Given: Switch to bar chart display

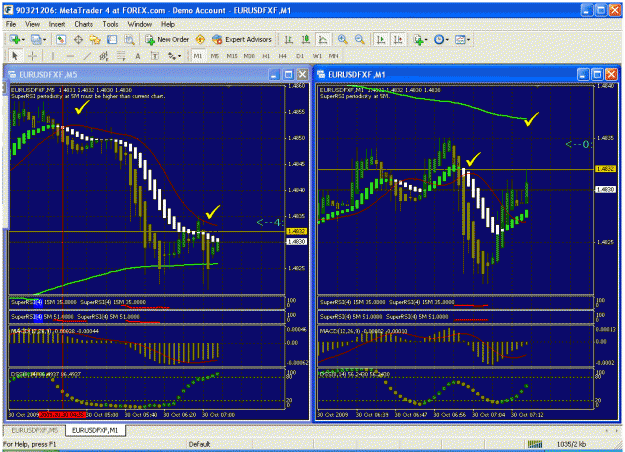Looking at the screenshot, I should tap(289, 39).
